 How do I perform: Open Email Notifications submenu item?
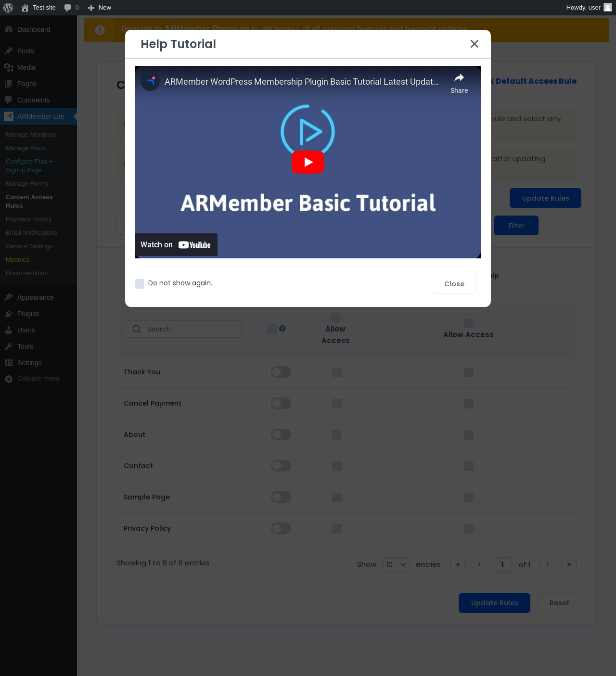coord(31,233)
